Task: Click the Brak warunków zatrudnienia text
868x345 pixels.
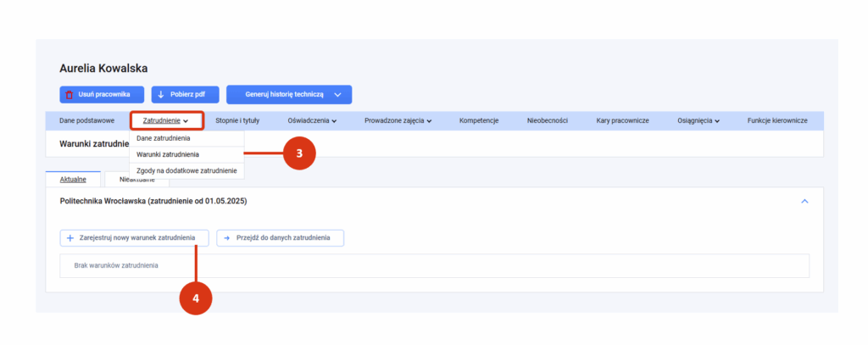Action: point(116,266)
